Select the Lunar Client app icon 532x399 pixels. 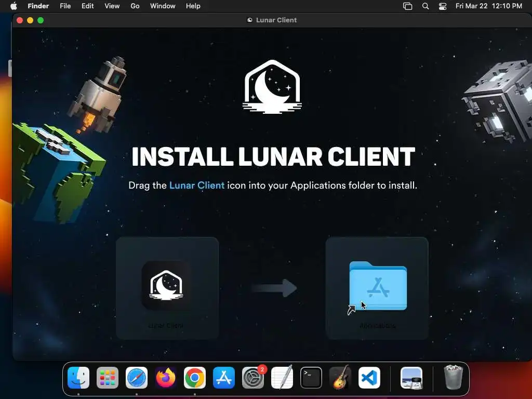coord(166,285)
